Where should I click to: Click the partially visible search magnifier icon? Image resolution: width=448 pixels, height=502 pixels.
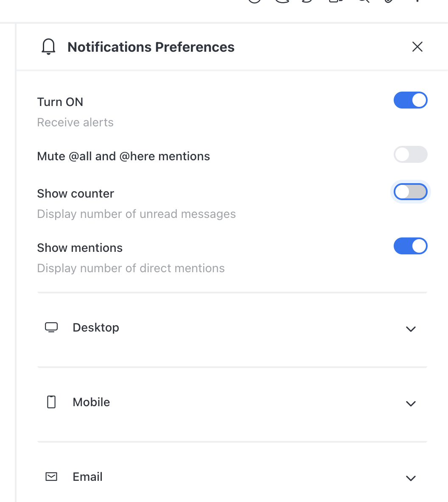pyautogui.click(x=364, y=1)
